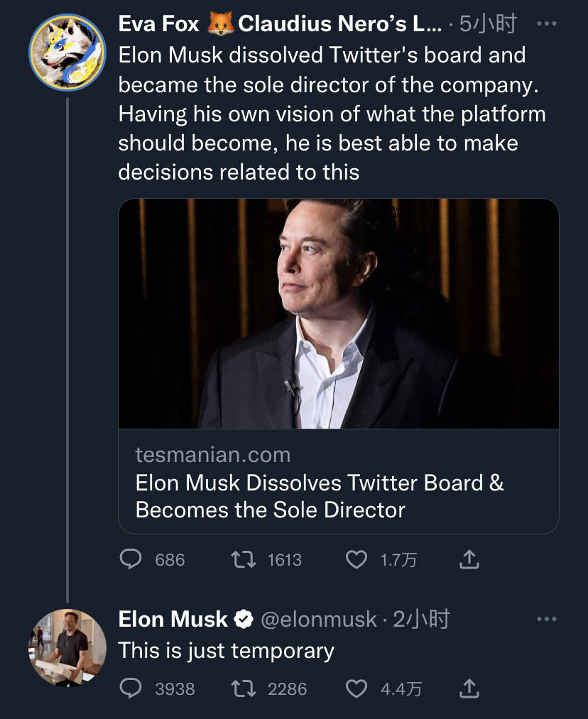Like Elon Musk's reply

[356, 688]
